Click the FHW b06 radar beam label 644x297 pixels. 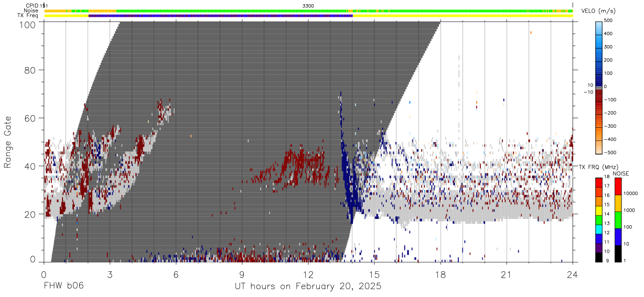tap(63, 287)
